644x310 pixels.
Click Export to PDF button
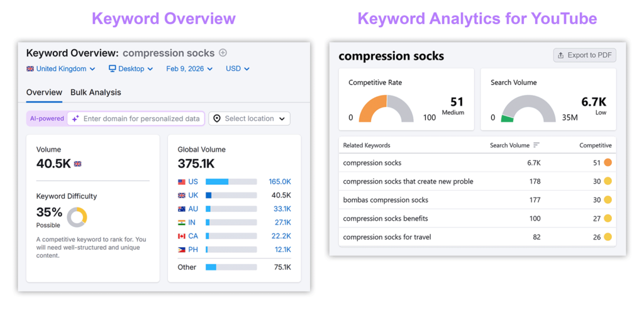584,55
